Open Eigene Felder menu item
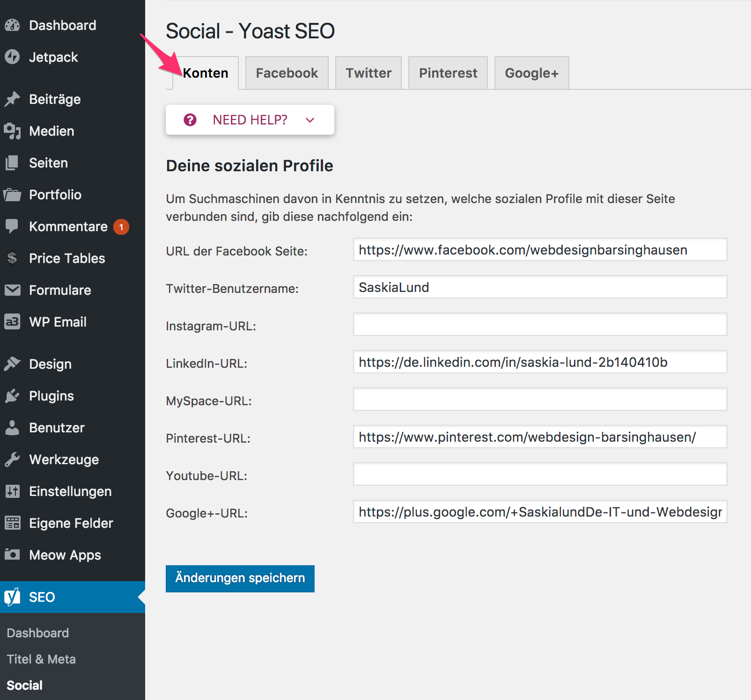Image resolution: width=751 pixels, height=700 pixels. point(73,523)
